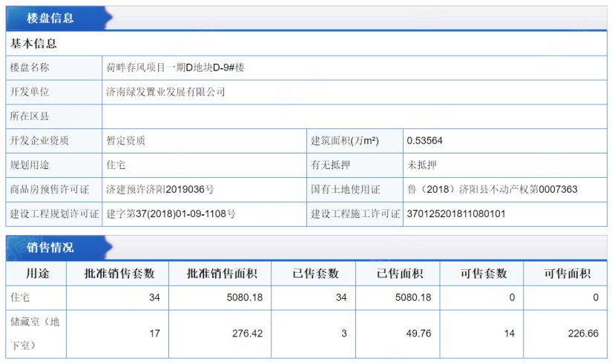This screenshot has width=612, height=364.
Task: Select 住宅 approved sales area 5080.18
Action: click(x=245, y=298)
